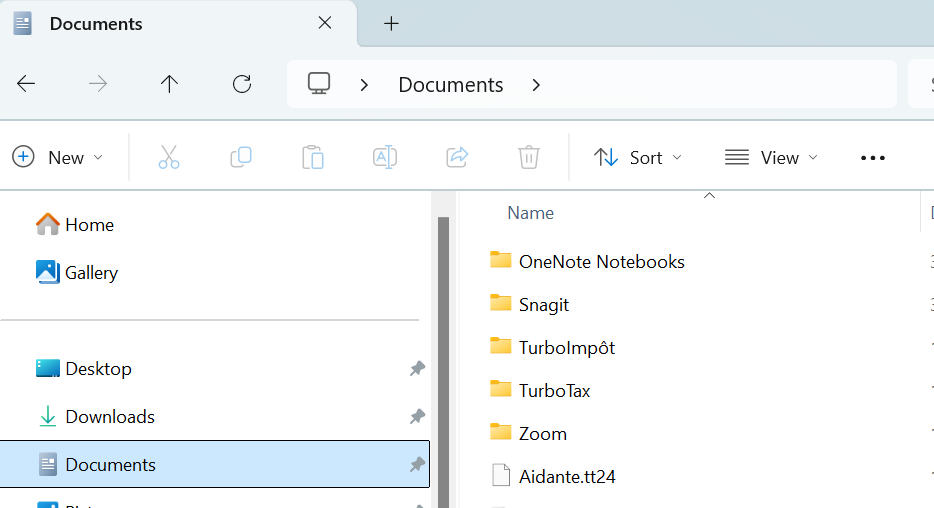Click the Paste clipboard icon
Viewport: 934px width, 508px height.
(313, 157)
